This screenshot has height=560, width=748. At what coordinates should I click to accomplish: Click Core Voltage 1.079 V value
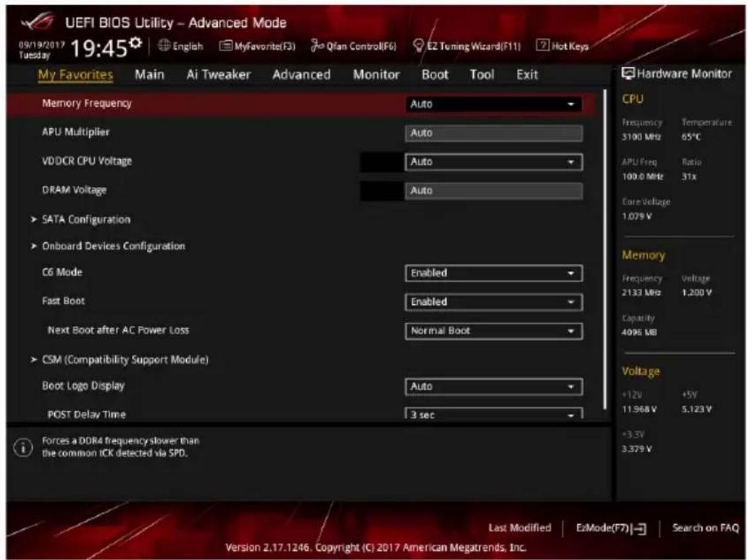tap(637, 217)
